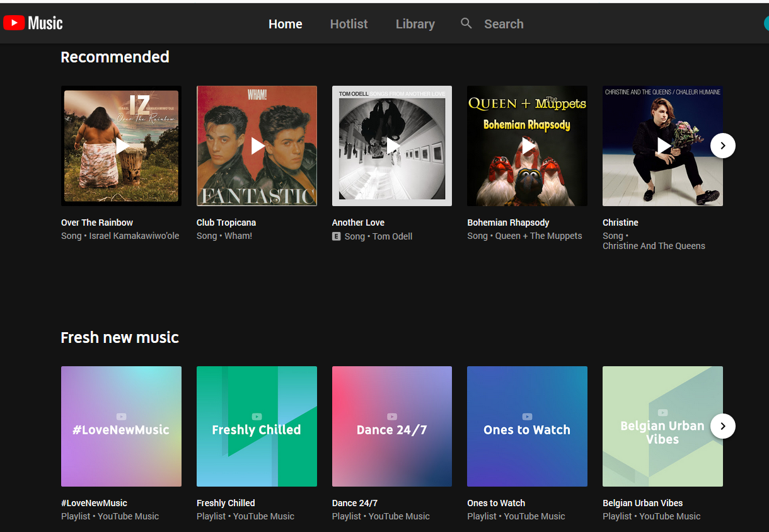
Task: Open the Dance 24/7 playlist link
Action: [354, 502]
